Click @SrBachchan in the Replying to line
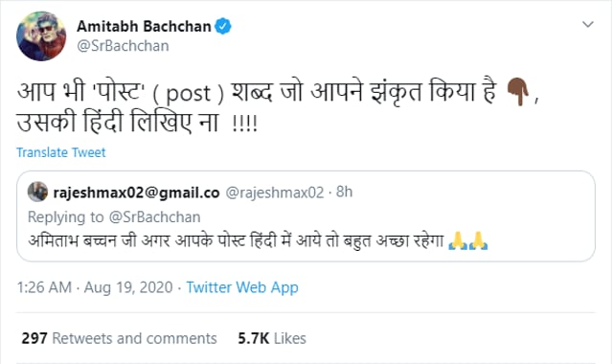 155,217
